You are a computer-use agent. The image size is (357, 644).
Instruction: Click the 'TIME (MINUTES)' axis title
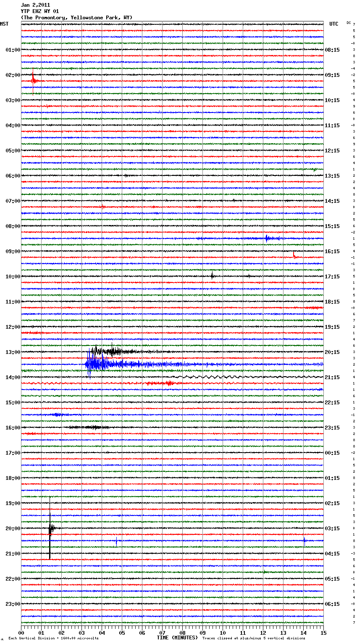click(177, 638)
